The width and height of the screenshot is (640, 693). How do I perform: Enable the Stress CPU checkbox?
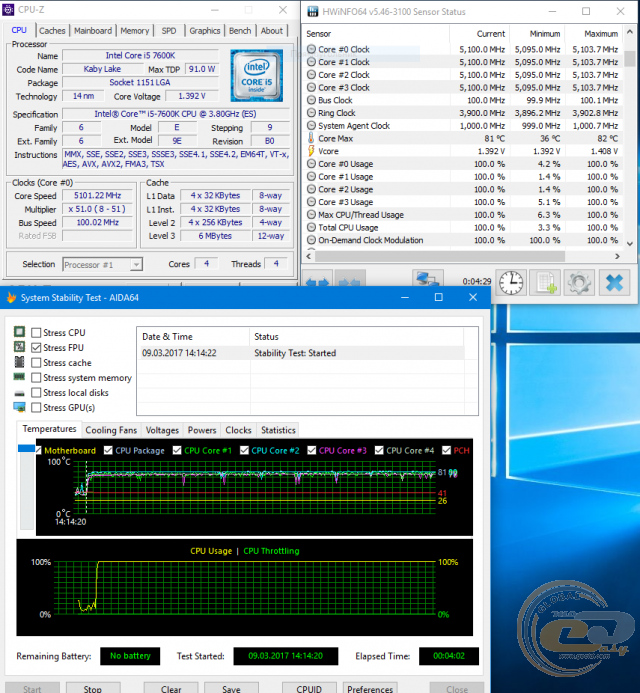pos(36,332)
